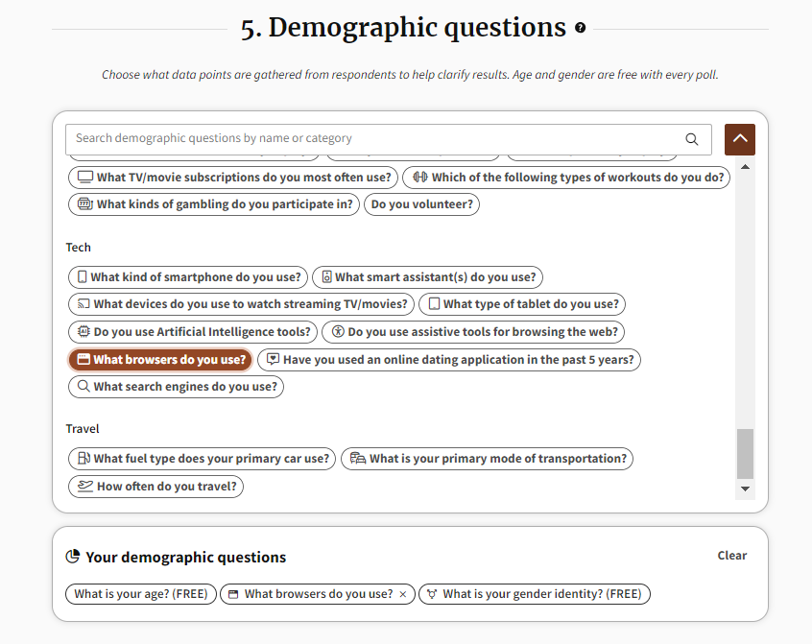Select 'What fuel type does your primary car use?'
This screenshot has height=644, width=812.
202,459
